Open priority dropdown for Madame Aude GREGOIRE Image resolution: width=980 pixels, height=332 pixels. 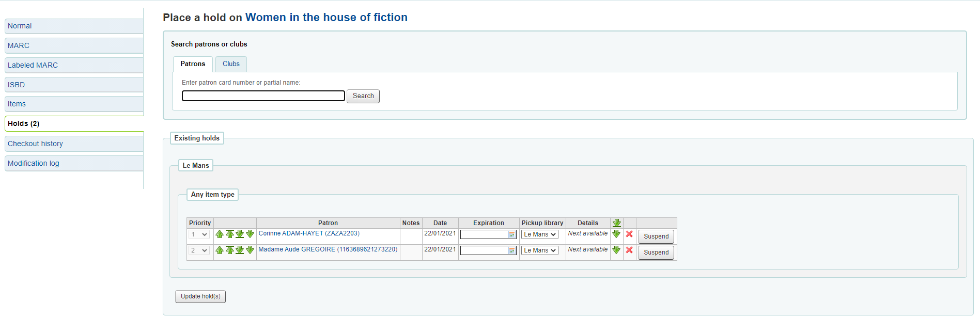click(x=199, y=251)
